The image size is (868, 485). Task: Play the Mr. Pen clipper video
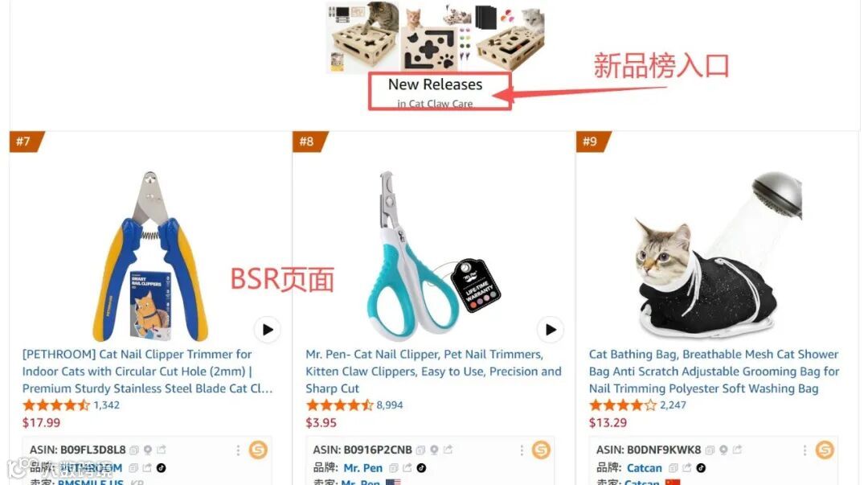(x=551, y=330)
